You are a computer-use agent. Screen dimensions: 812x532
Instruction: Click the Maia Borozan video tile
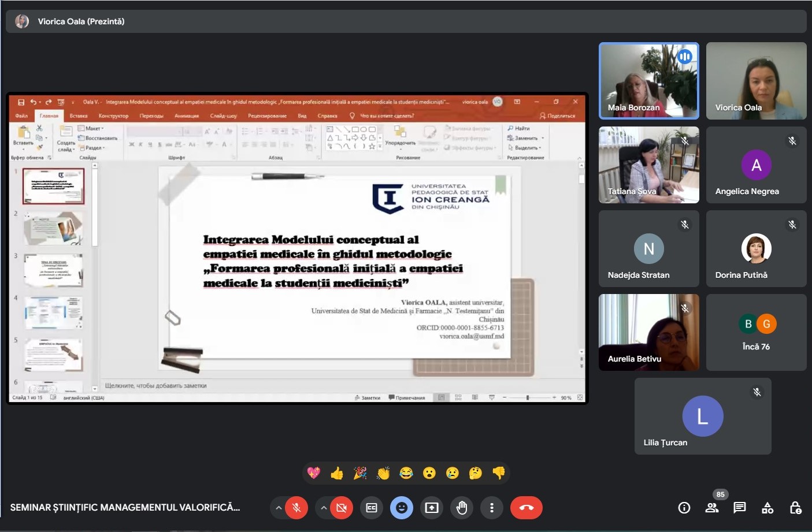[648, 81]
